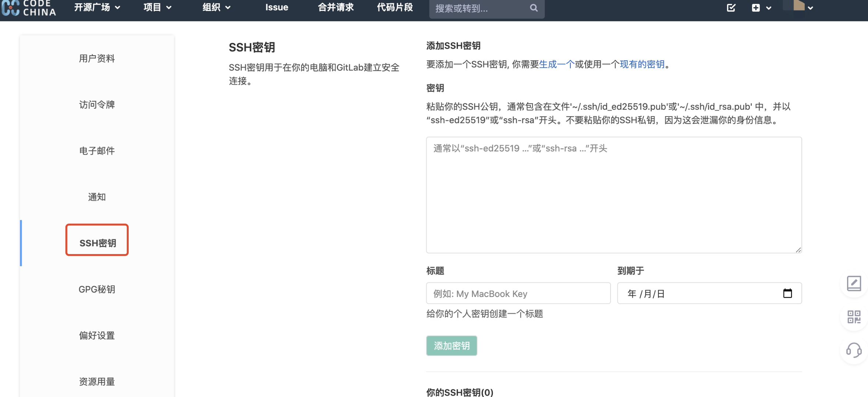Focus the 标题 title input field
868x397 pixels.
click(x=518, y=293)
